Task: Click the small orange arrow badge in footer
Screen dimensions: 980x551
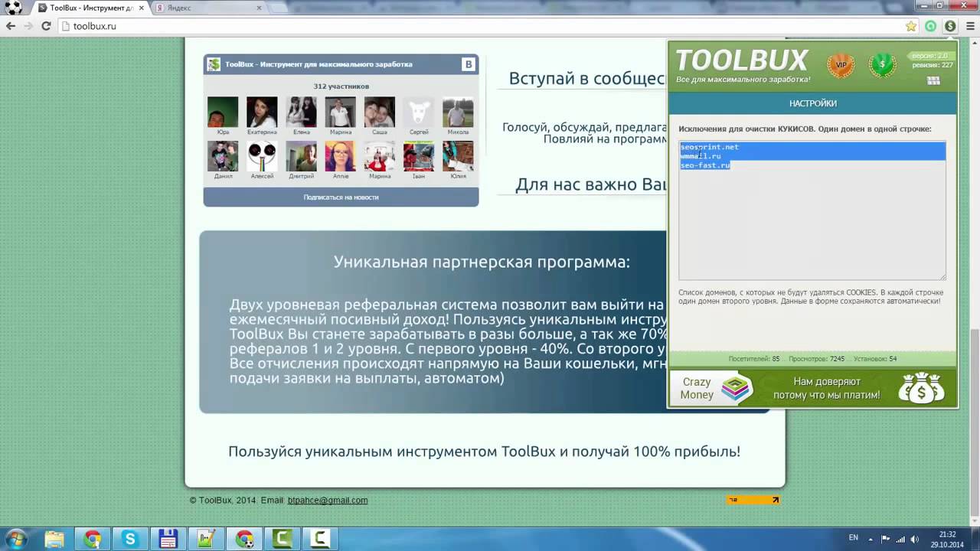Action: point(753,500)
